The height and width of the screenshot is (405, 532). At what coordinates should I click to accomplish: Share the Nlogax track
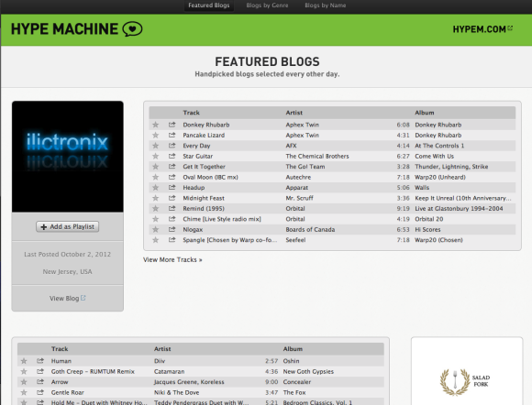coord(172,229)
